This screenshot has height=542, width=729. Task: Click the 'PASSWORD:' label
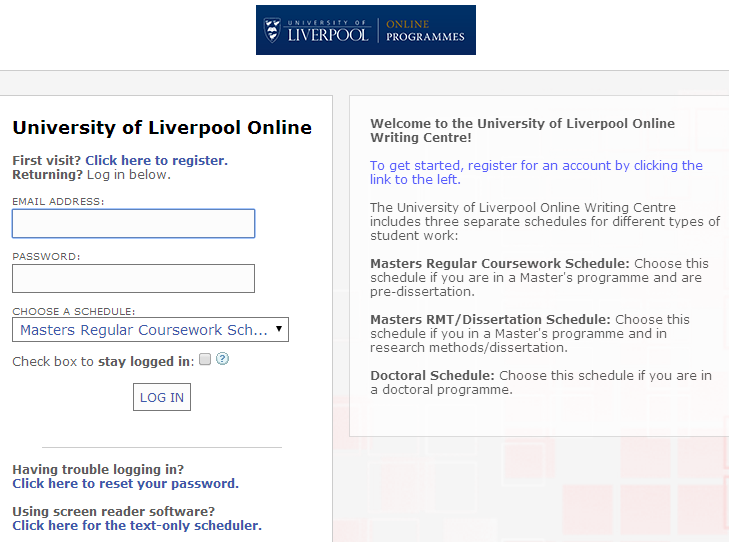(x=46, y=257)
